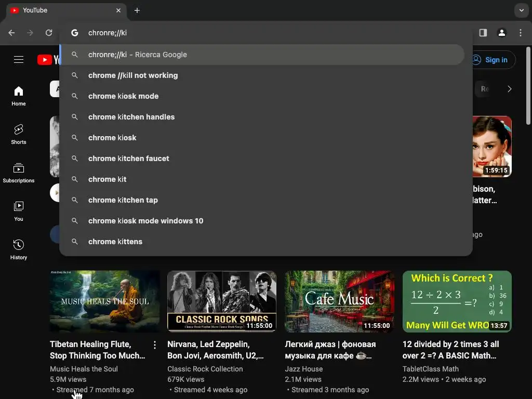Show more category chips with right chevron
Viewport: 532px width, 399px height.
[509, 89]
